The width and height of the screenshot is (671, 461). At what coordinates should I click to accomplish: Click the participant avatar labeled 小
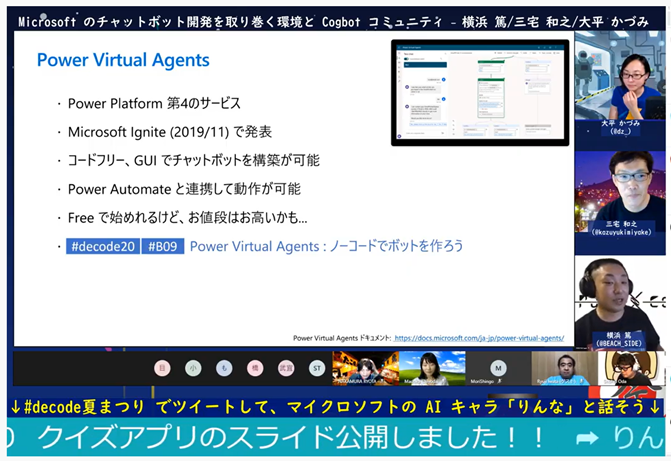click(193, 368)
